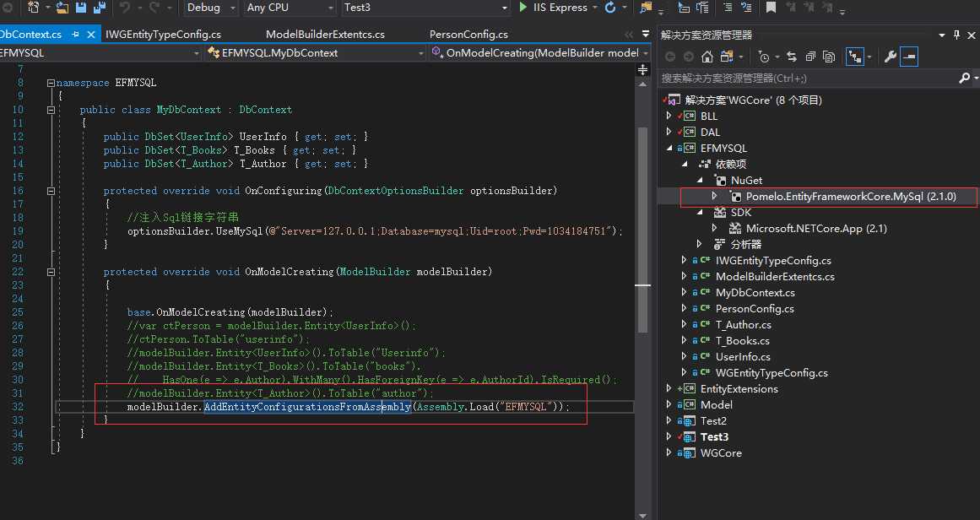The width and height of the screenshot is (980, 520).
Task: Open Properties via wrench icon
Action: (891, 57)
